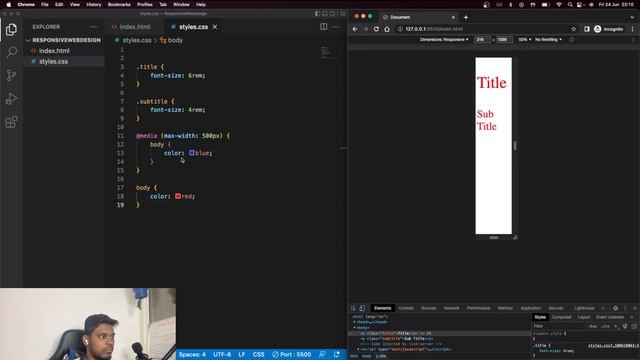Change language mode via CSS status item
Image resolution: width=640 pixels, height=360 pixels.
click(258, 354)
